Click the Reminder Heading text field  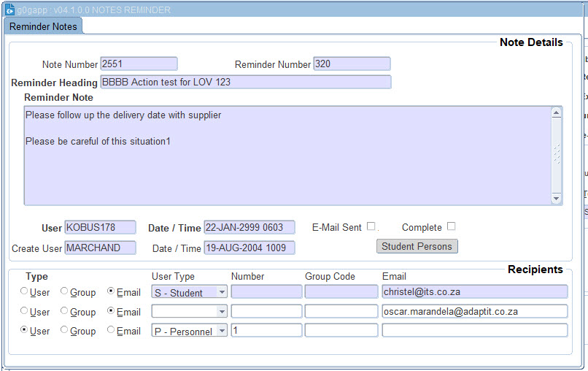pyautogui.click(x=245, y=82)
